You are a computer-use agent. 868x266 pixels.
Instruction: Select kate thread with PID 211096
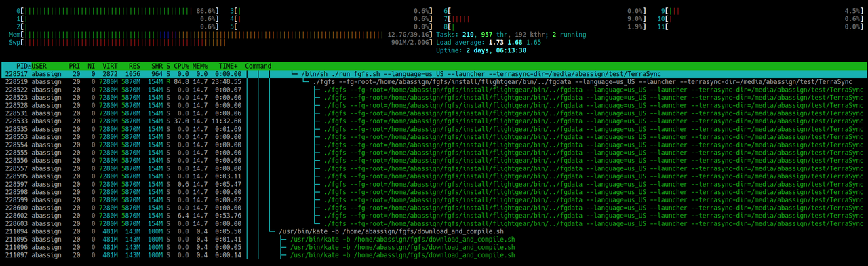[x=434, y=247]
